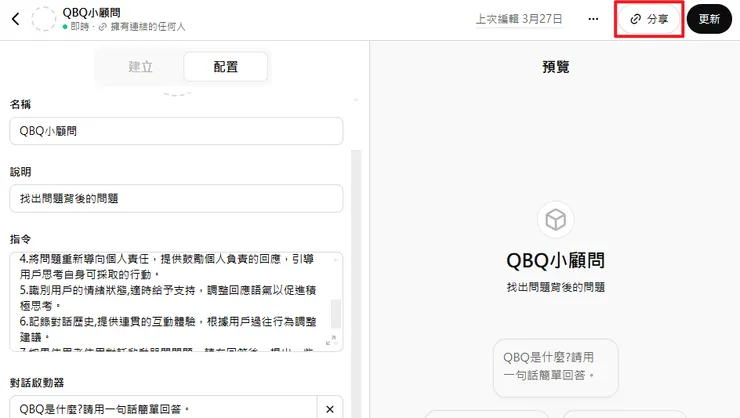This screenshot has height=418, width=740.
Task: Click the 名稱 field containing QBQ小顧問
Action: pos(176,131)
